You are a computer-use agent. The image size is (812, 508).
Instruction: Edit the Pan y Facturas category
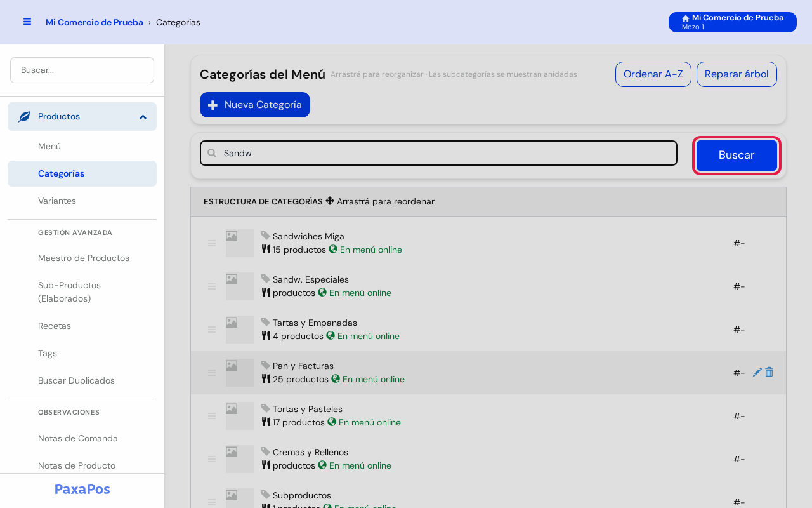757,372
